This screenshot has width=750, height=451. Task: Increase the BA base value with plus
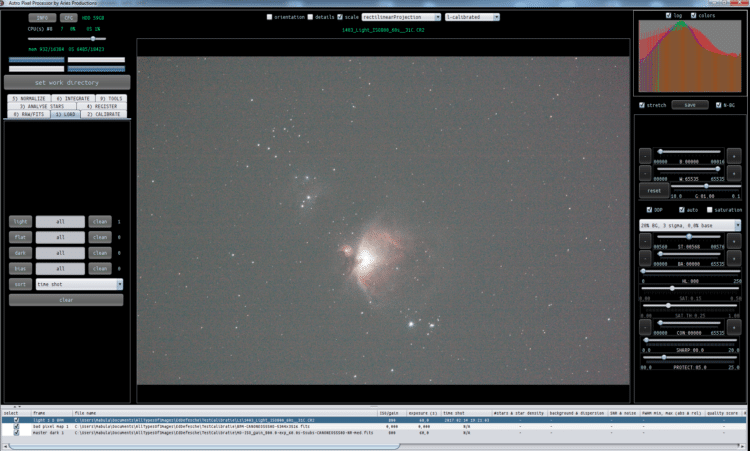(x=734, y=258)
